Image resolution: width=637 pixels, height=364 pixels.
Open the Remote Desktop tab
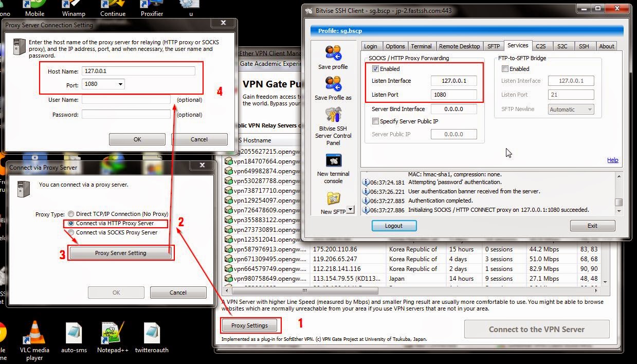pos(459,46)
